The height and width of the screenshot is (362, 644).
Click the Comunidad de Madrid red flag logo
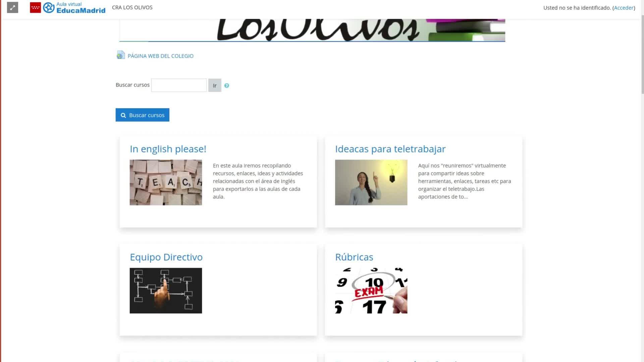(x=35, y=7)
